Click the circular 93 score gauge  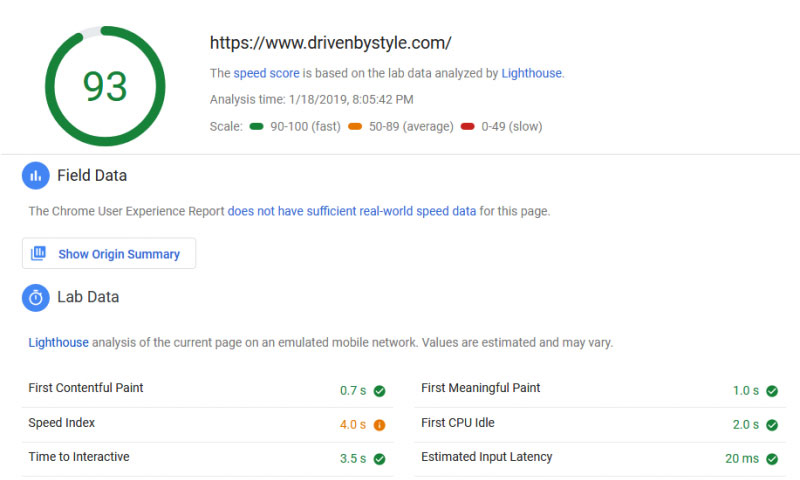(x=104, y=86)
